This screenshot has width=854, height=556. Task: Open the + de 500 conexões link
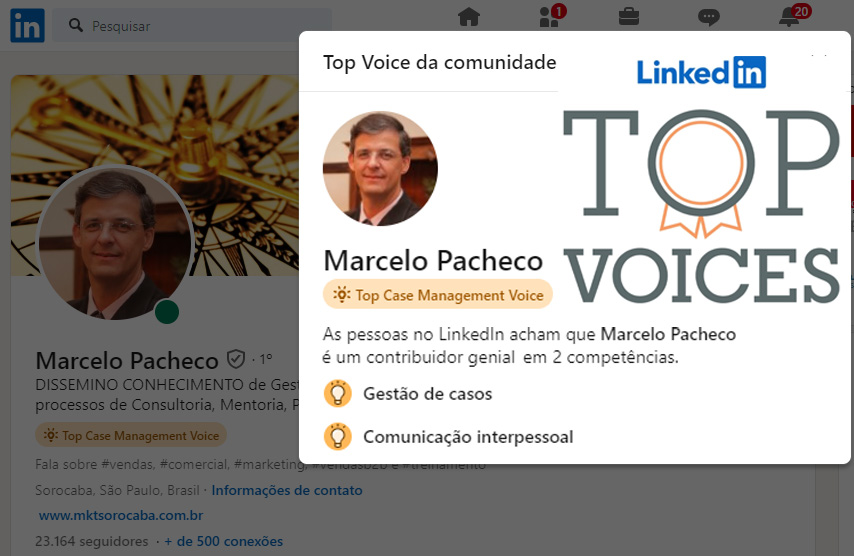coord(224,541)
